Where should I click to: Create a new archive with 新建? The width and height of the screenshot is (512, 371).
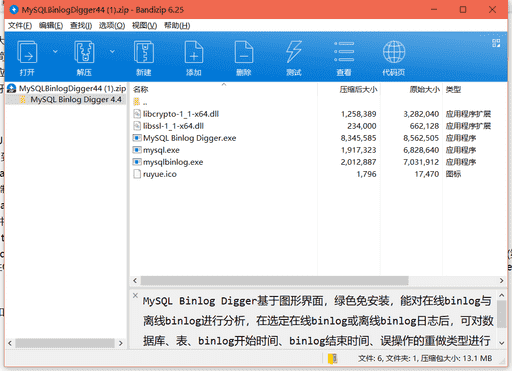(144, 57)
